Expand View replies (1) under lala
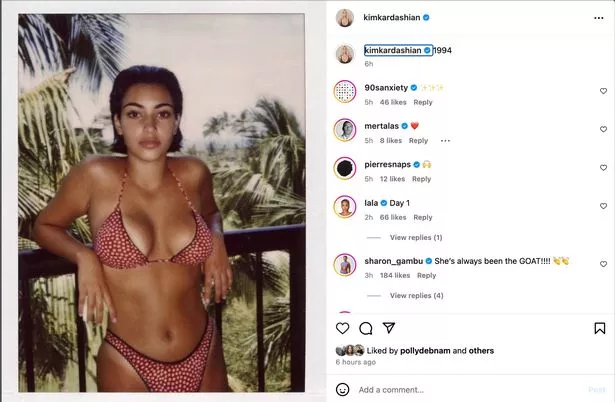The image size is (615, 402). [416, 237]
